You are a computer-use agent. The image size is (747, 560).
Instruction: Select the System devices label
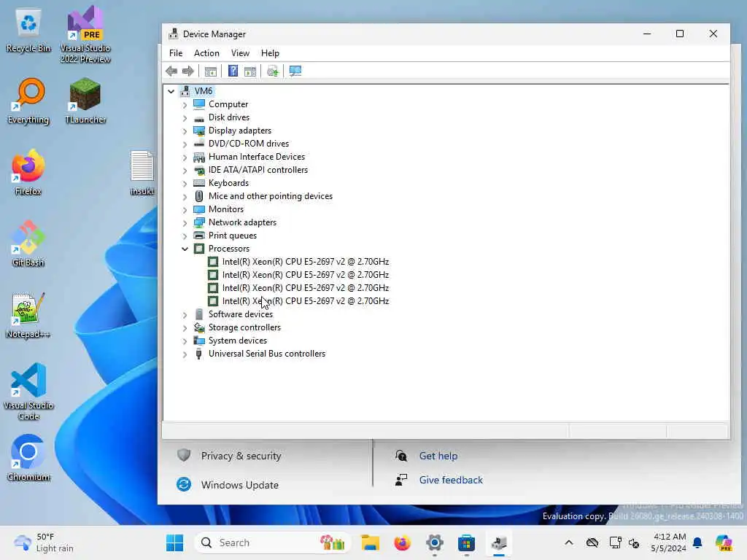(237, 341)
